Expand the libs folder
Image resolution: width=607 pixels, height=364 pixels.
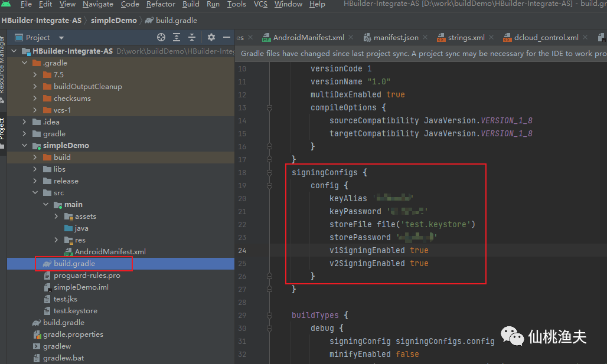(x=35, y=169)
